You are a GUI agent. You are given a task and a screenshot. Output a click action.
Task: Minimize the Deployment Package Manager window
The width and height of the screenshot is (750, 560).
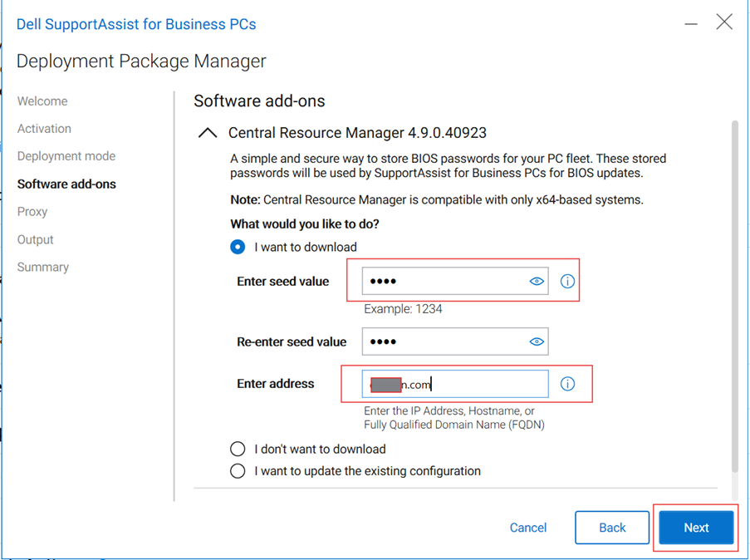691,23
